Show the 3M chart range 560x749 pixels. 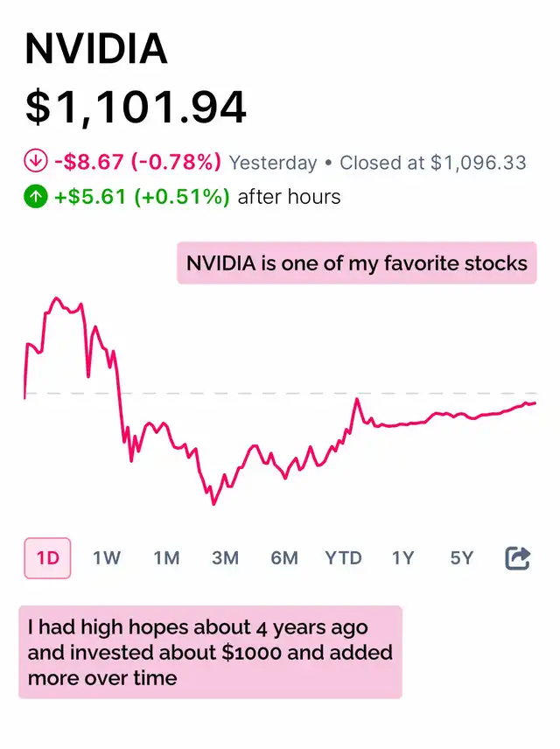click(225, 558)
